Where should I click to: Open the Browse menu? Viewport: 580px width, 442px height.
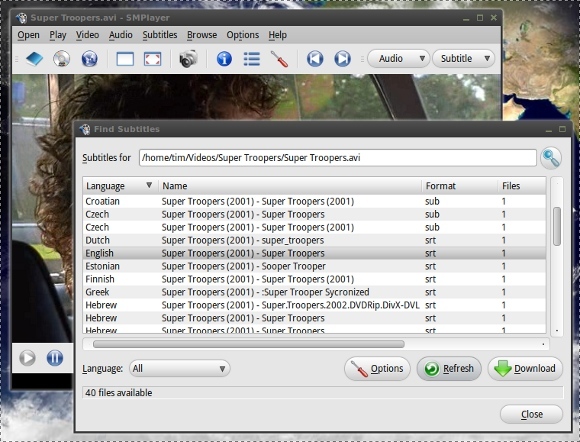point(202,35)
